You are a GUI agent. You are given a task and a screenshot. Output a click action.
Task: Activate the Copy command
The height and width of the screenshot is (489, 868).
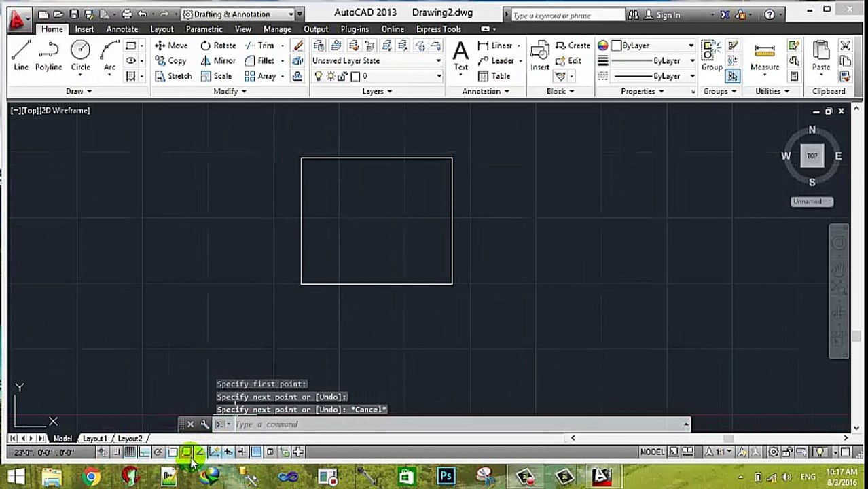pyautogui.click(x=170, y=60)
